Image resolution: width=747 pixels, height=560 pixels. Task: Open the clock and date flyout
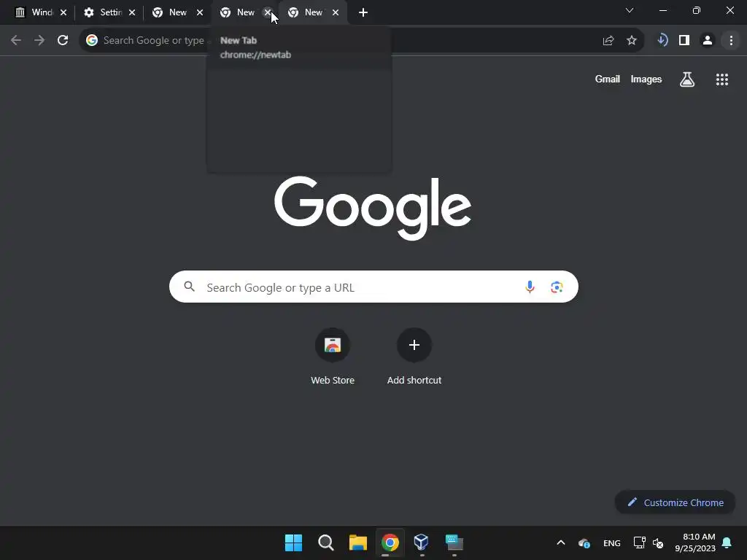(694, 542)
